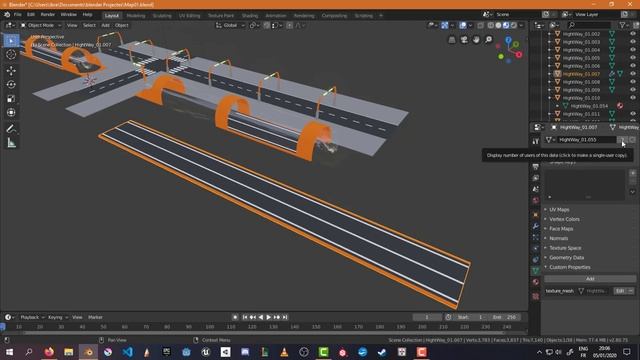Open the File menu
This screenshot has width=640, height=360.
click(18, 15)
